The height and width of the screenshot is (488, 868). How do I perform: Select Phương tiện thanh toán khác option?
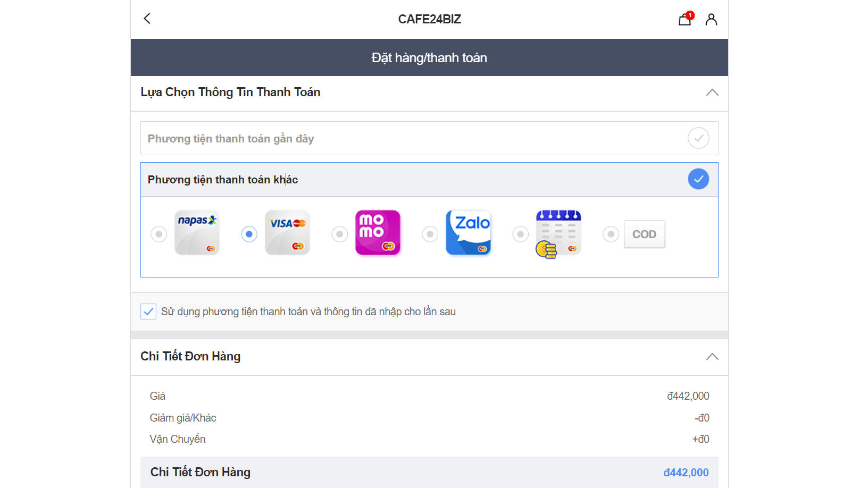223,180
